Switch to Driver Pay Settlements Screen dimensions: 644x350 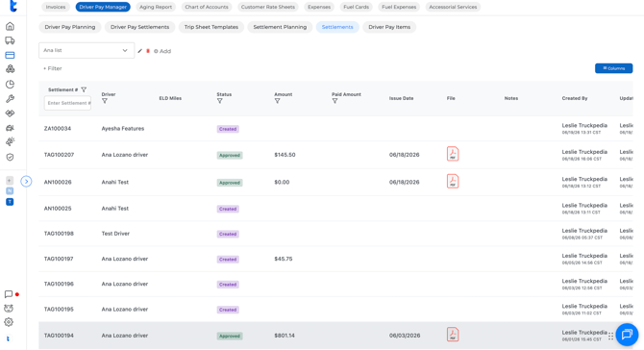(x=139, y=27)
